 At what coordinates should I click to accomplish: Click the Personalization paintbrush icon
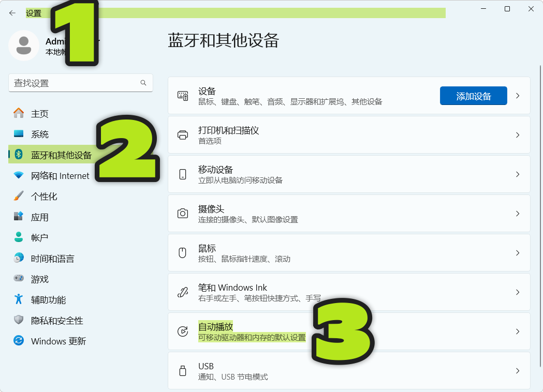coord(19,196)
